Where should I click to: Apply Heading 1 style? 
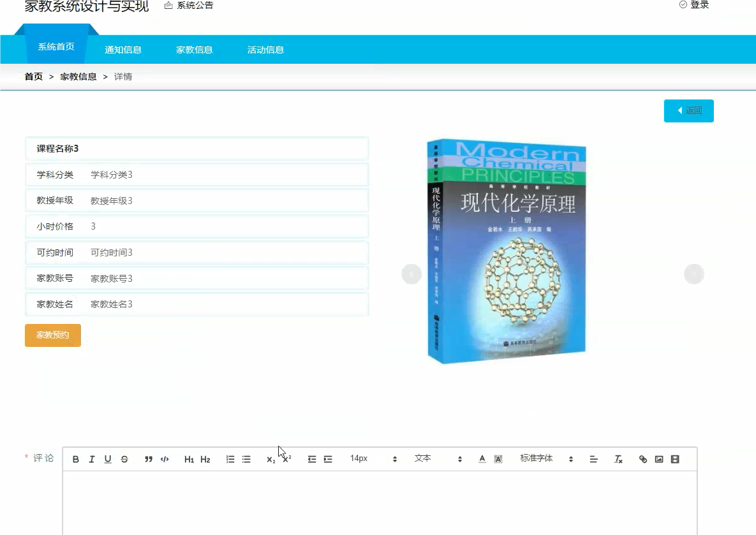pyautogui.click(x=189, y=459)
